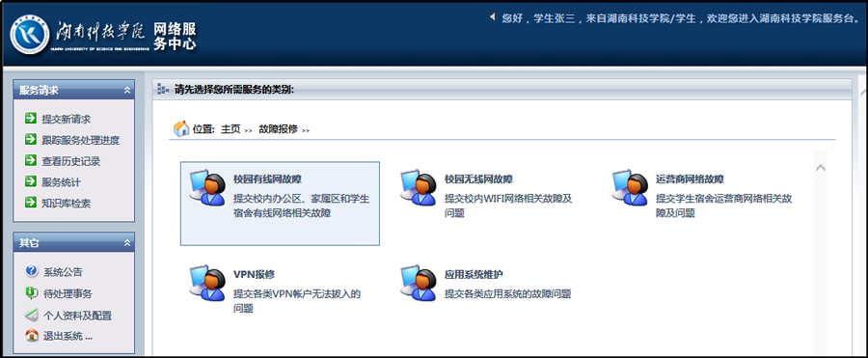Click the house icon beside 退出系统
The width and height of the screenshot is (868, 358).
click(x=32, y=335)
